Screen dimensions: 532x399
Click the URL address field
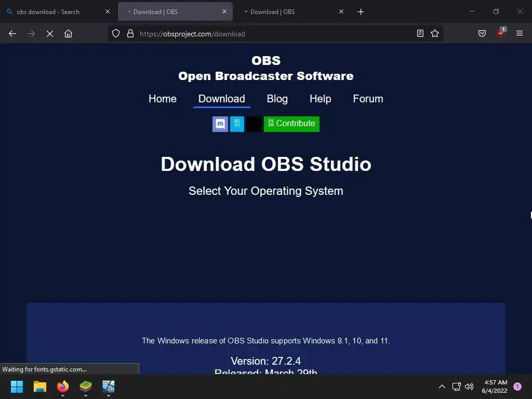(275, 34)
